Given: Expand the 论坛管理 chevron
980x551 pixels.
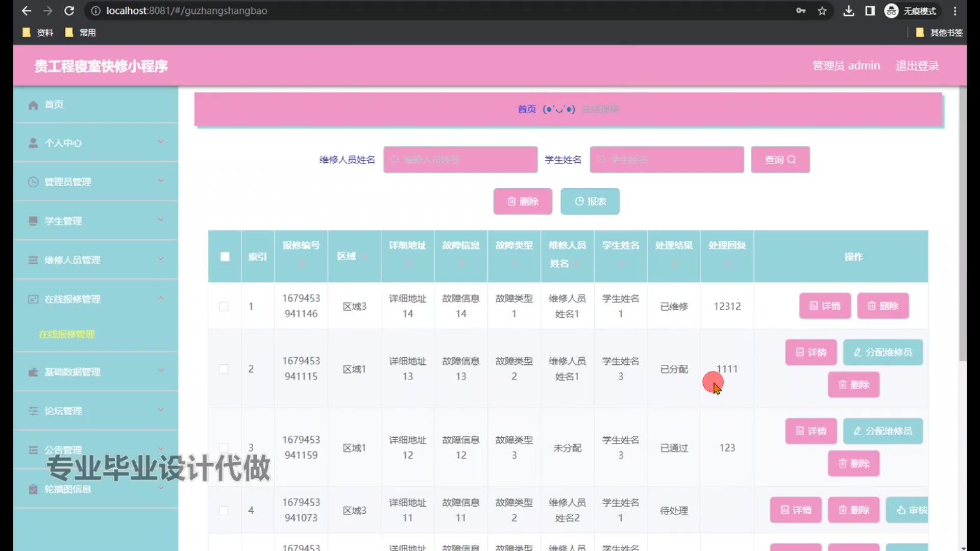Looking at the screenshot, I should (x=161, y=410).
